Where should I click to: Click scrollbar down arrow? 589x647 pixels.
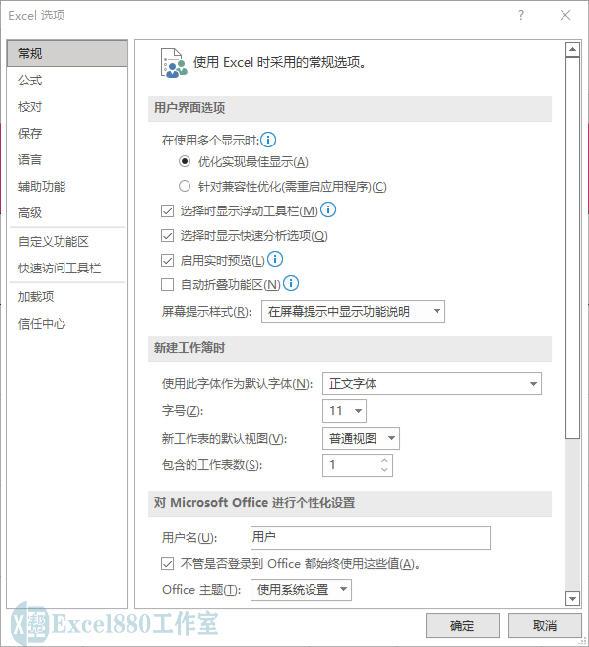click(572, 598)
